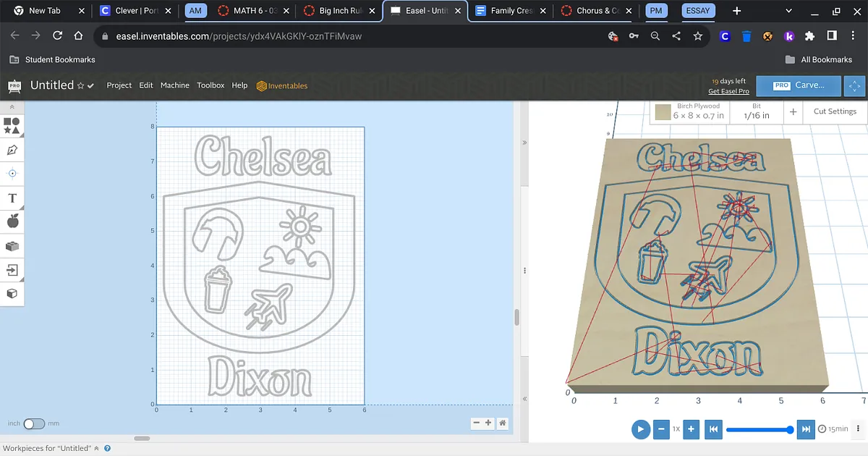Open the apple icon library
Screen dimensions: 868x456
click(x=12, y=221)
